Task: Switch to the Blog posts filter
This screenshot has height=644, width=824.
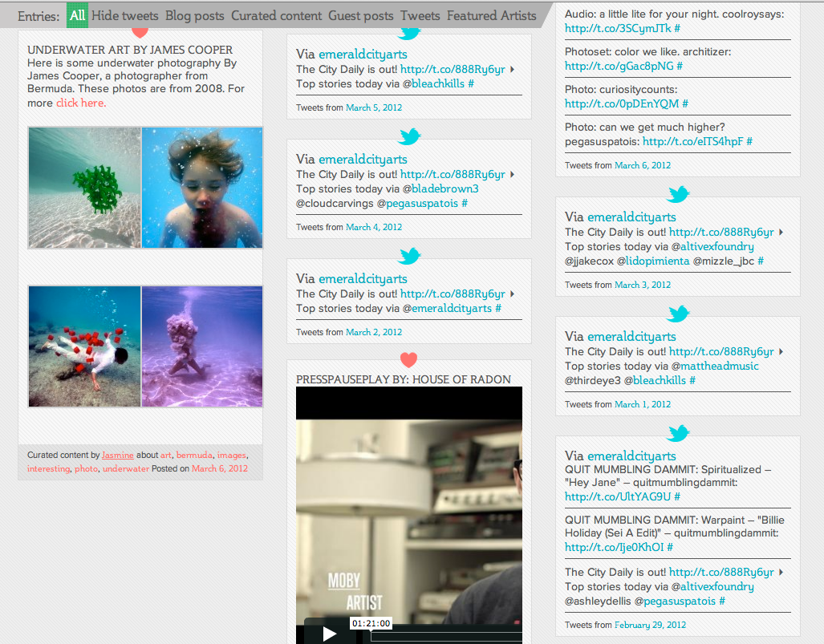Action: tap(195, 16)
